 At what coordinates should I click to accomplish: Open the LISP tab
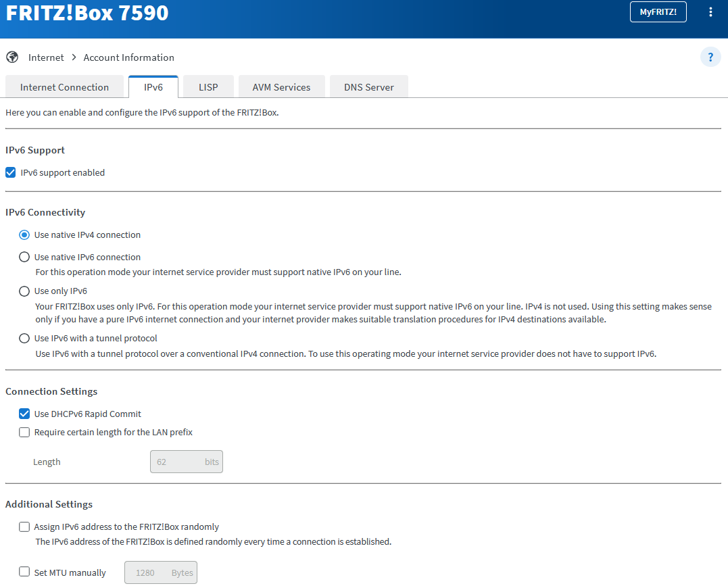point(208,87)
